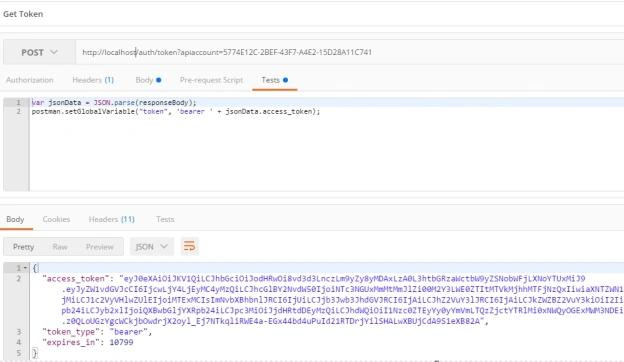Toggle the wrap lines icon
Viewport: 624px width, 362px height.
point(189,247)
